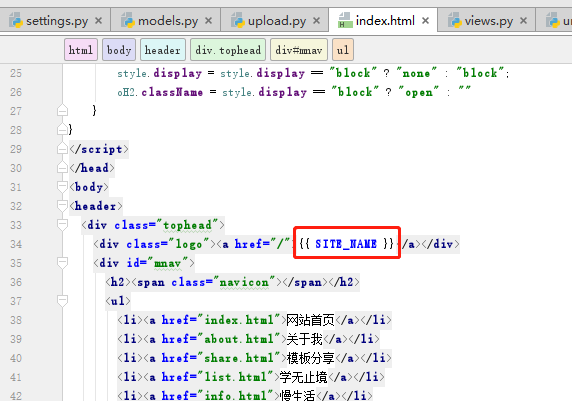This screenshot has width=572, height=401.
Task: Click the "open" string on line 26
Action: (419, 92)
